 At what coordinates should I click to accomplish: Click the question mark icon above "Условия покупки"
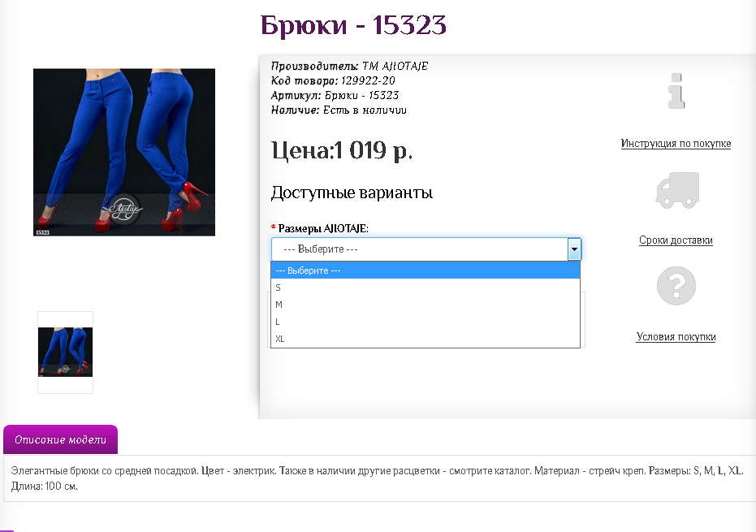[676, 285]
